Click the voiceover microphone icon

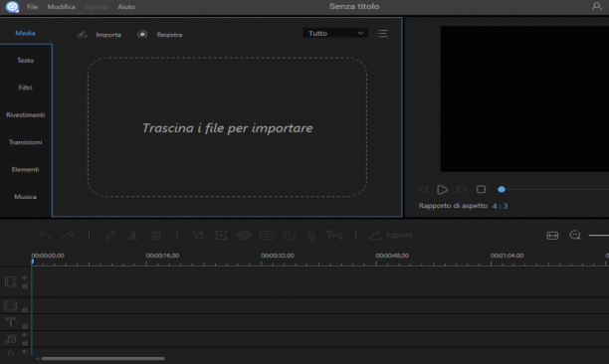pos(311,235)
